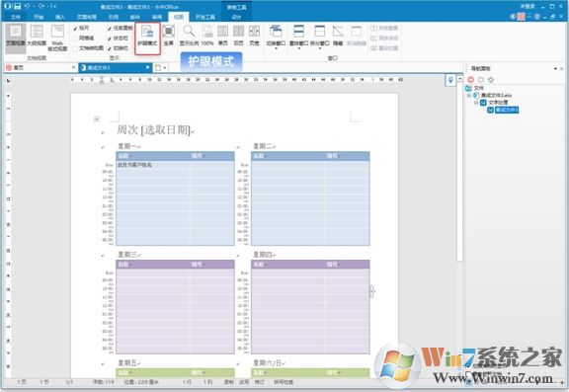The width and height of the screenshot is (569, 392).
Task: Click the week title placeholder text
Action: (x=154, y=129)
